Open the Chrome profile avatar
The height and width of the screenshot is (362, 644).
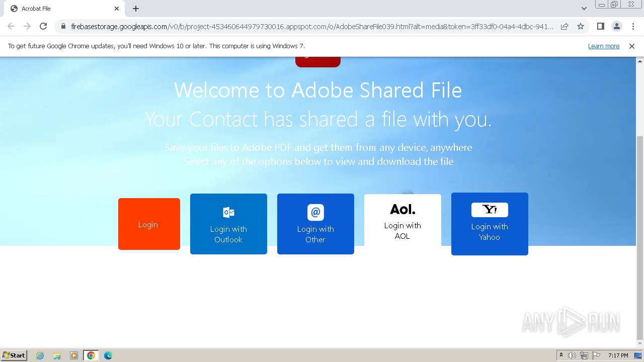pyautogui.click(x=617, y=26)
